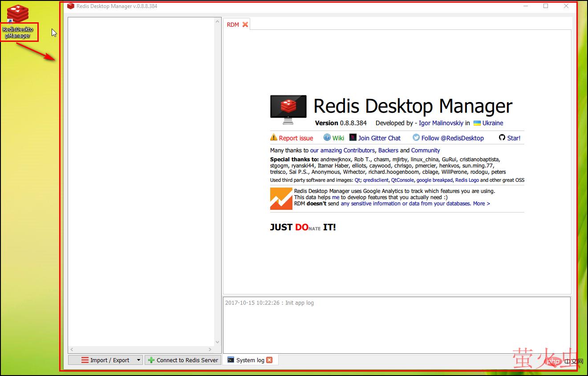The width and height of the screenshot is (588, 376).
Task: Open the System log tab
Action: [x=250, y=360]
